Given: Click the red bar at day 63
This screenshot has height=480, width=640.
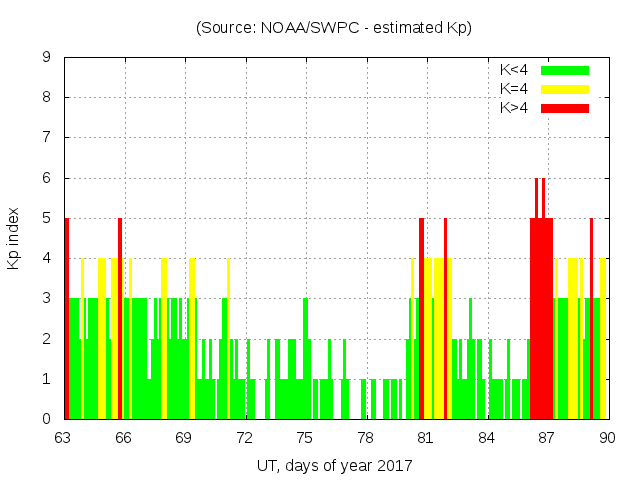Looking at the screenshot, I should tap(67, 320).
